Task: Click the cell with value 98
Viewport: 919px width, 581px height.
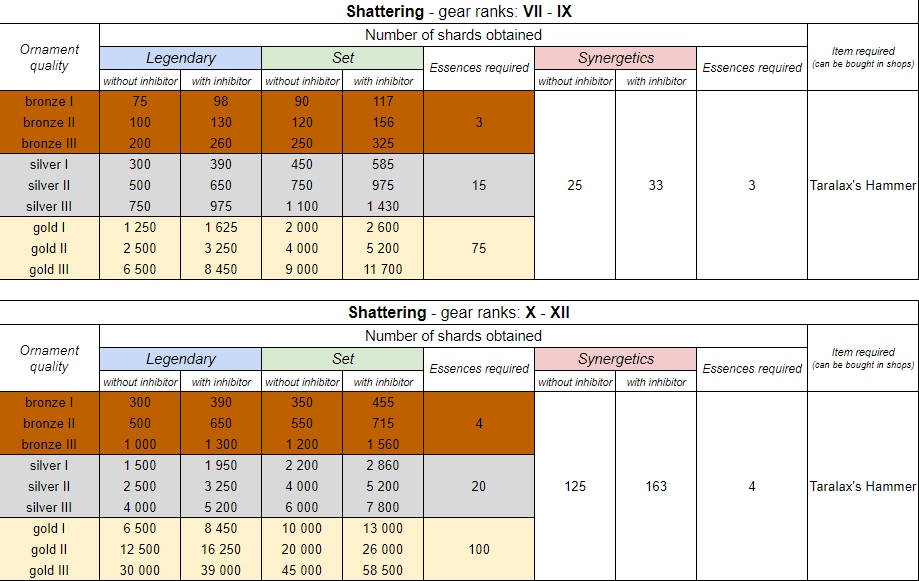Action: click(x=221, y=101)
